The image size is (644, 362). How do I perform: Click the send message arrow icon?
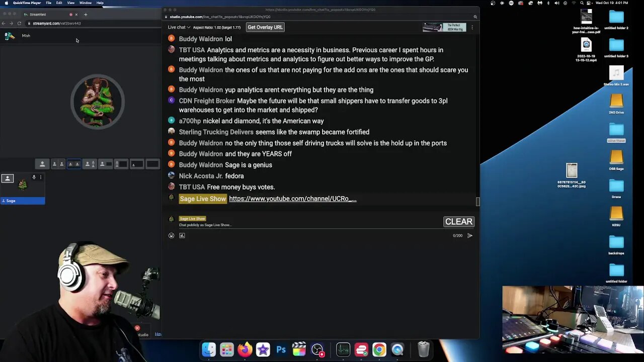[470, 235]
